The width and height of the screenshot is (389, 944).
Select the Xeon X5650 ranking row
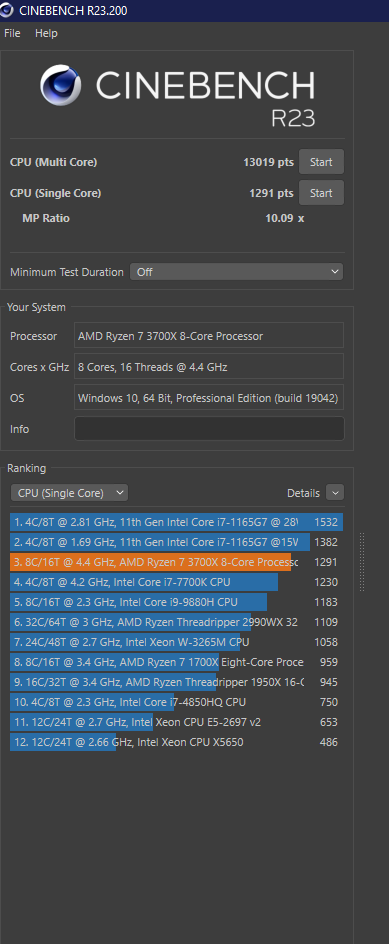(176, 742)
